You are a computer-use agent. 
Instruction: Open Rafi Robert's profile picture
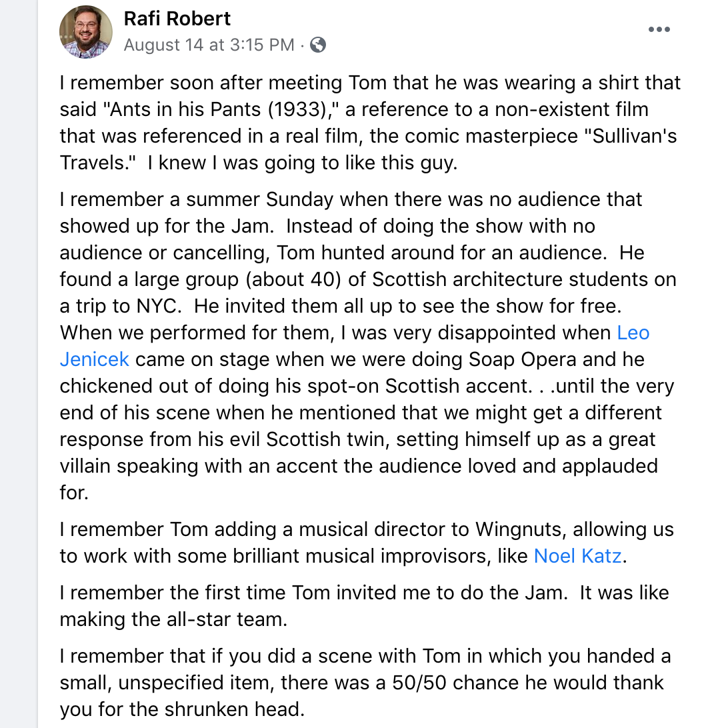86,32
